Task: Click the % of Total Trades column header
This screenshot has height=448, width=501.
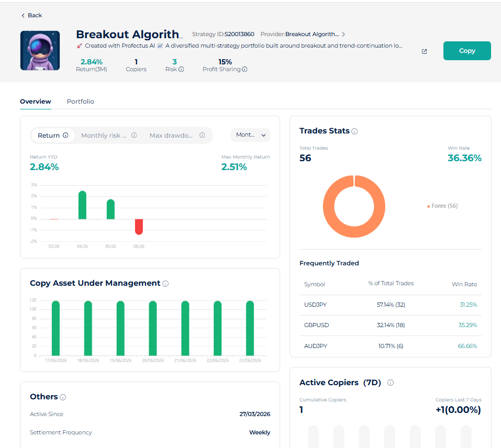Action: coord(391,283)
